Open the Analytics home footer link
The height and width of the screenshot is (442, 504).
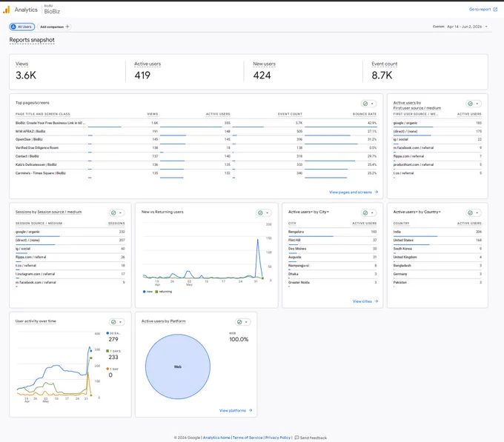(216, 438)
